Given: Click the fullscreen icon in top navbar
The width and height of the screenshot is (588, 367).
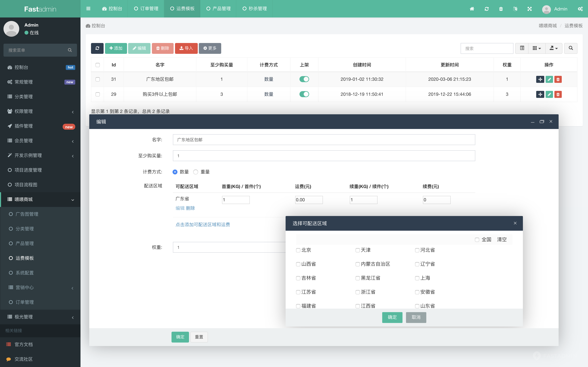Looking at the screenshot, I should (x=530, y=9).
